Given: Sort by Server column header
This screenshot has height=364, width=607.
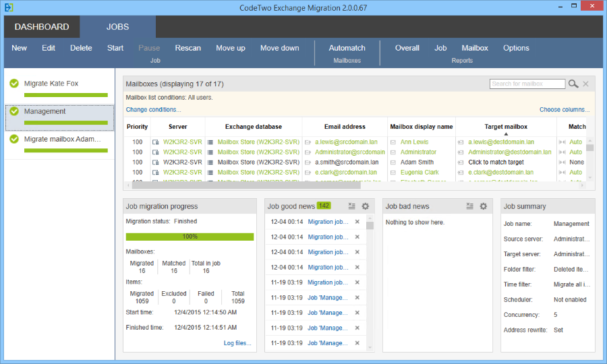Looking at the screenshot, I should pos(177,127).
